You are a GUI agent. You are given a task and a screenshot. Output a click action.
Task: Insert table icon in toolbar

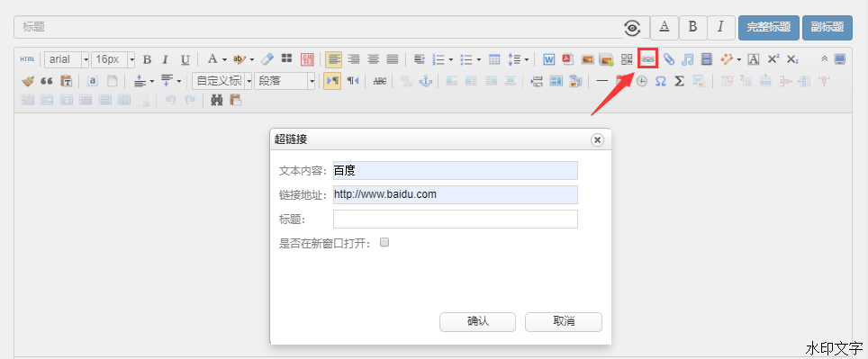coord(494,59)
